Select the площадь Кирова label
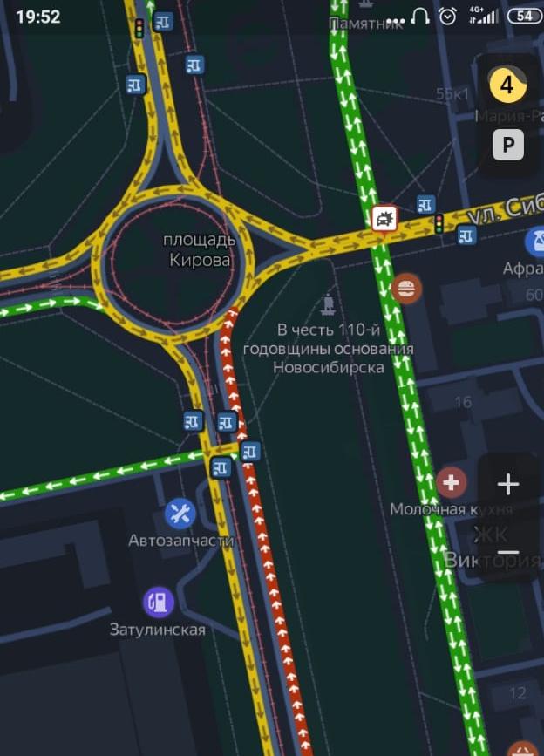Image resolution: width=544 pixels, height=756 pixels. coord(200,249)
